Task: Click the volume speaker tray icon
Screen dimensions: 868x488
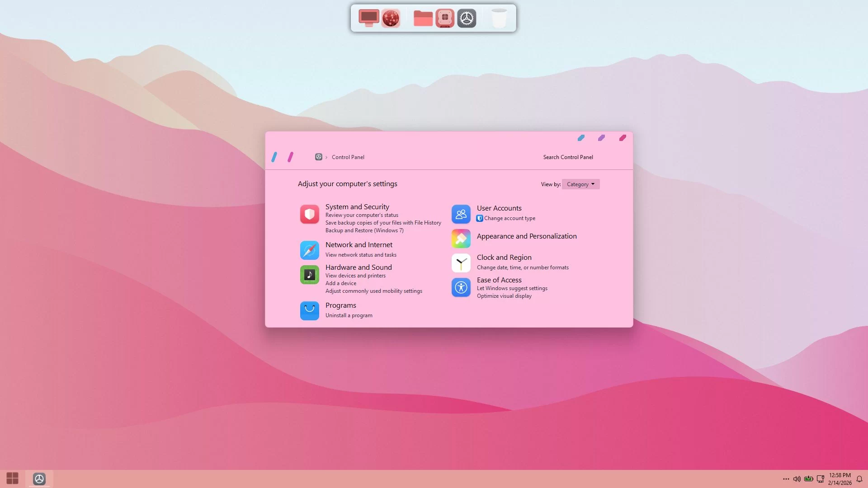Action: click(x=797, y=479)
